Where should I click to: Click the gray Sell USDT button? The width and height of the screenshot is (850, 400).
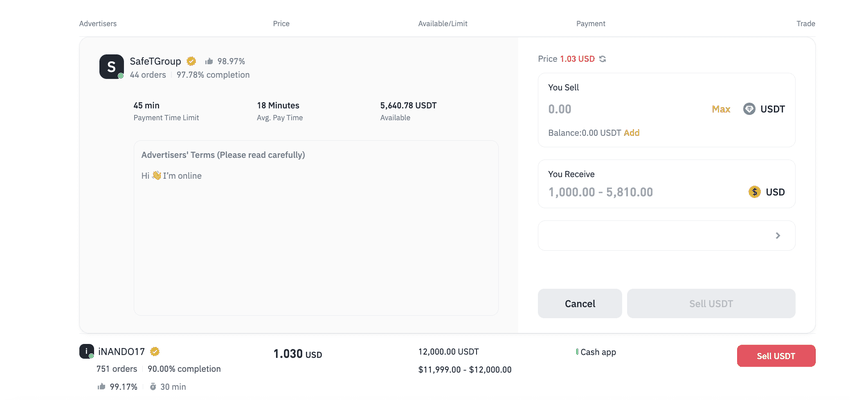(711, 304)
